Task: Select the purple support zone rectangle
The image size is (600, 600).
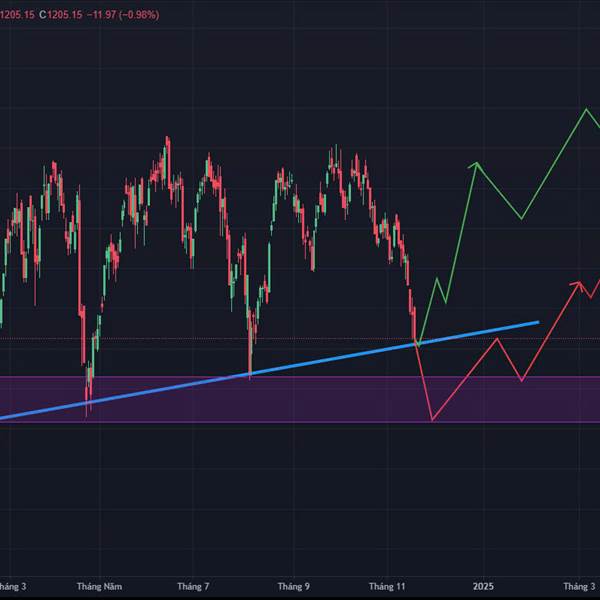Action: 300,399
